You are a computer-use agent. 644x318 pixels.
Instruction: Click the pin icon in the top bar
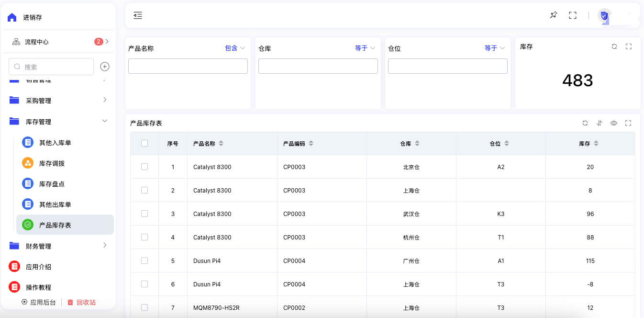pos(554,15)
